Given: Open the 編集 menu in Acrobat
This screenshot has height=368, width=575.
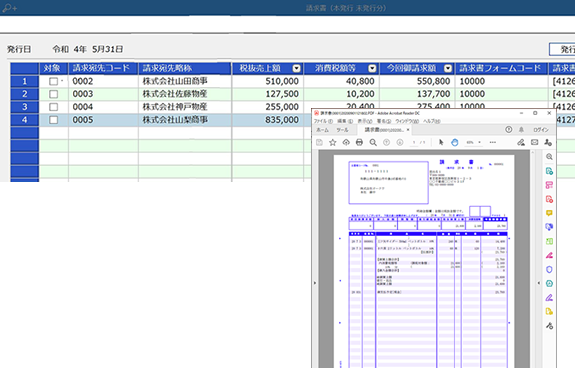Looking at the screenshot, I should [345, 121].
